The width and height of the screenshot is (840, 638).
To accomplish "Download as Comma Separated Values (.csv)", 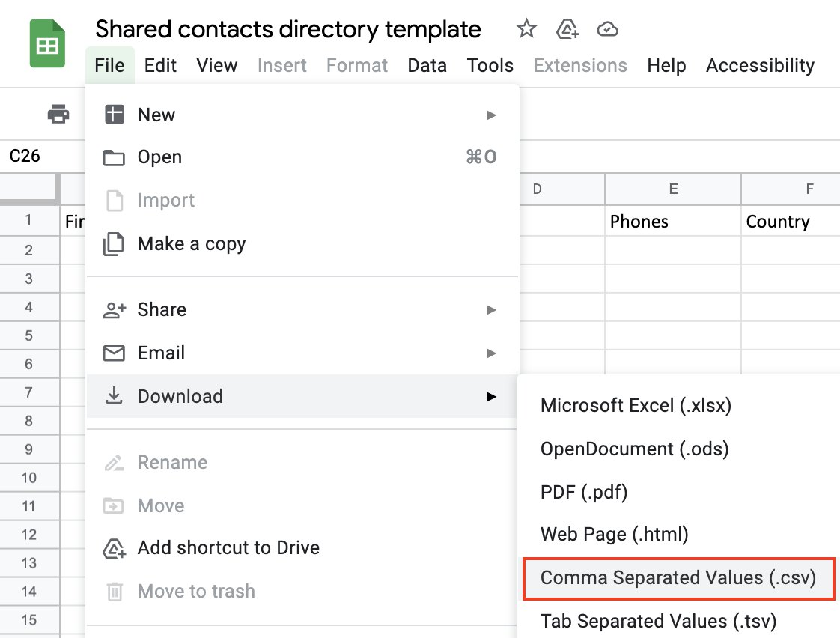I will click(678, 578).
